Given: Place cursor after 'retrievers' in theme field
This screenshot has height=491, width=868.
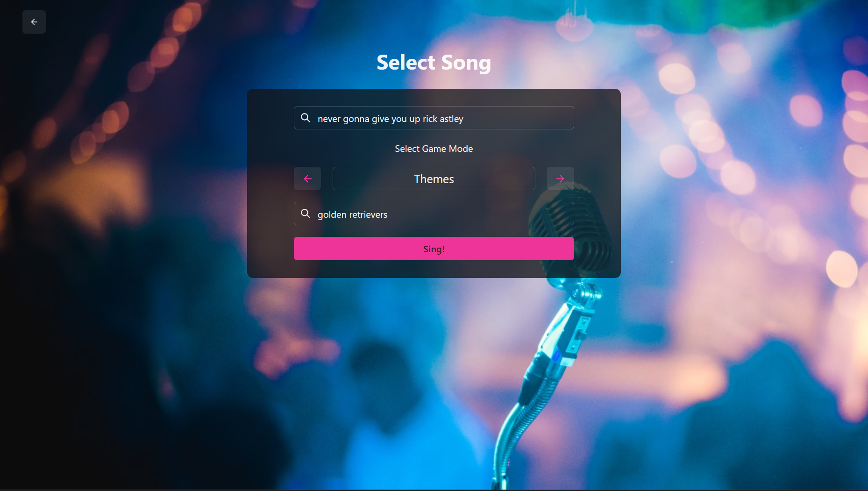Looking at the screenshot, I should point(388,214).
